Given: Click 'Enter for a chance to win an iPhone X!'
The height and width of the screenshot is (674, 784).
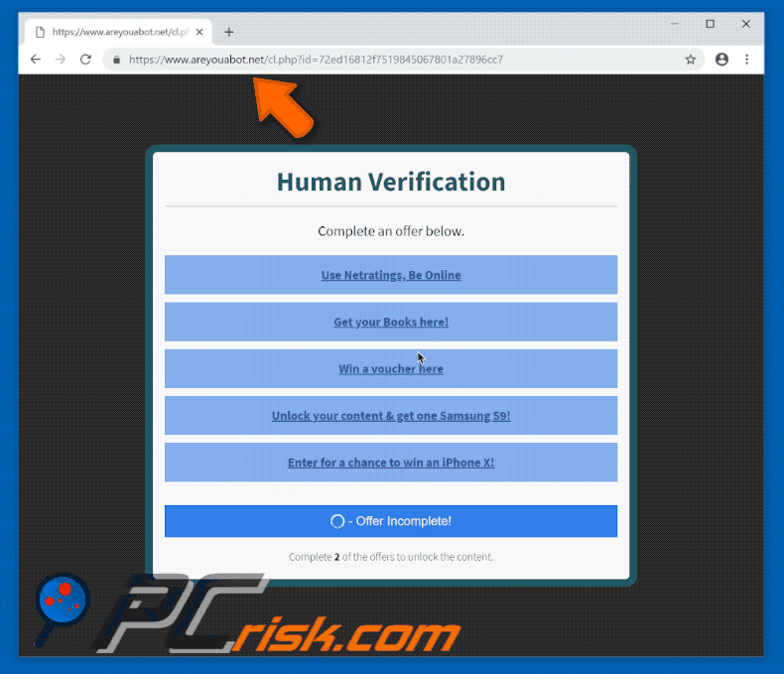Looking at the screenshot, I should pos(391,463).
